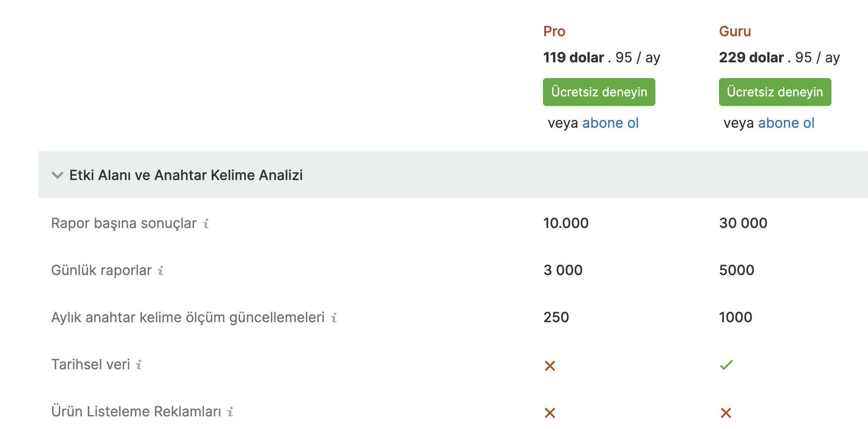Select the Pro plan heading
This screenshot has height=429, width=868.
click(x=554, y=31)
